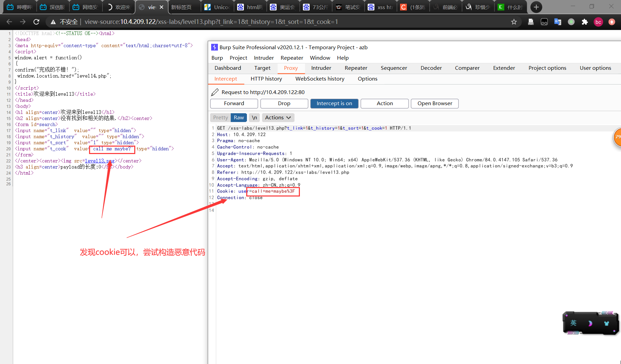Viewport: 621px width, 364px height.
Task: Bookmark this page with the star icon
Action: click(x=514, y=22)
